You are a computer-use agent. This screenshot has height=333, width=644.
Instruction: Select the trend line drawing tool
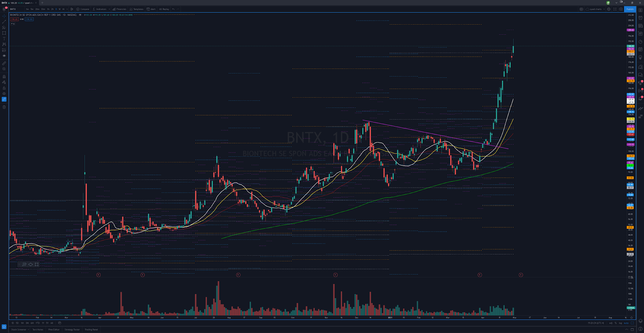(4, 22)
